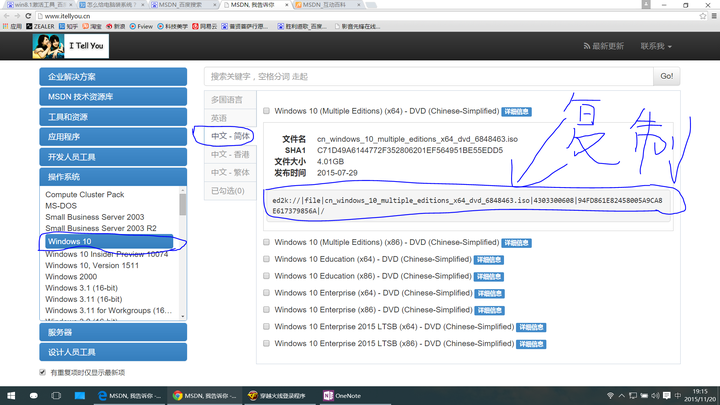Viewport: 720px width, 405px height.
Task: Click the Go! search button
Action: (666, 76)
